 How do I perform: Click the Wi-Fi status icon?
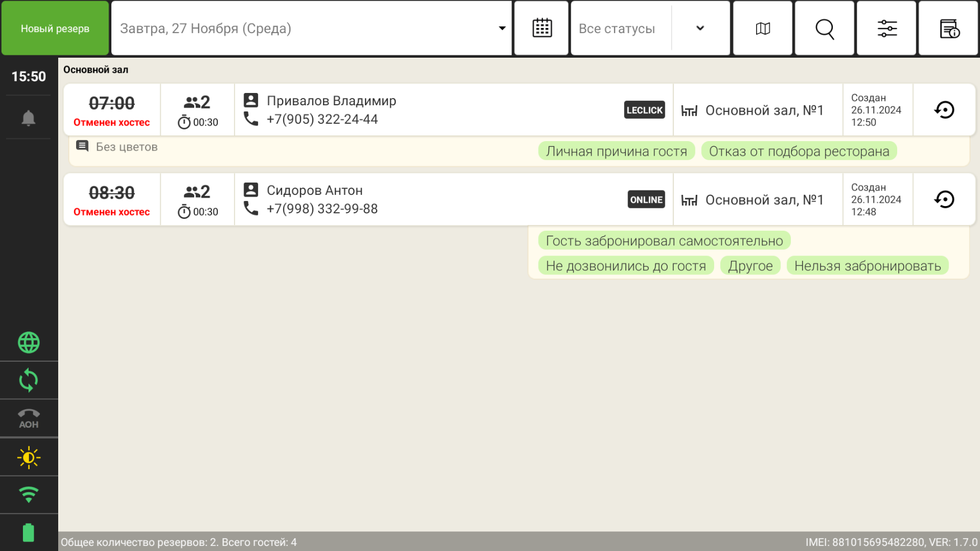[x=29, y=495]
